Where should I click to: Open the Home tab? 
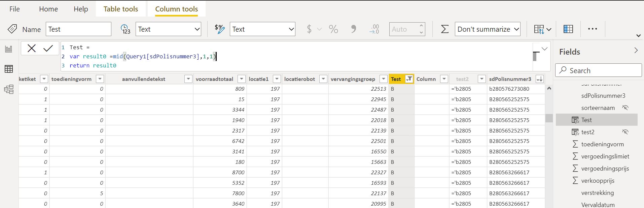(x=48, y=9)
